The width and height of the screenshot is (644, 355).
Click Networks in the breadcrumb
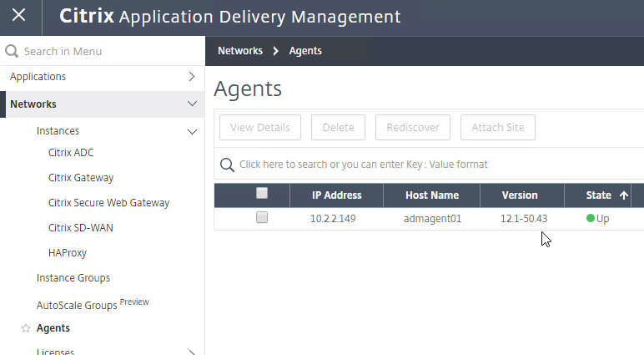[240, 51]
